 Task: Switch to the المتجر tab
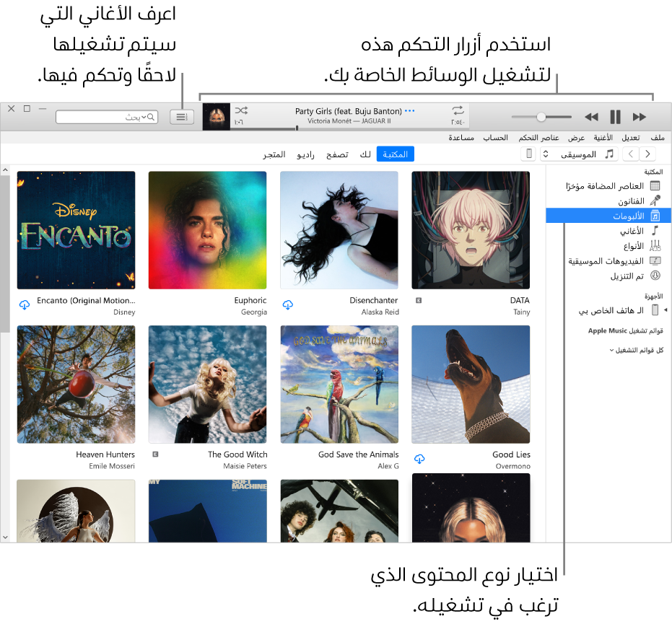pos(274,154)
